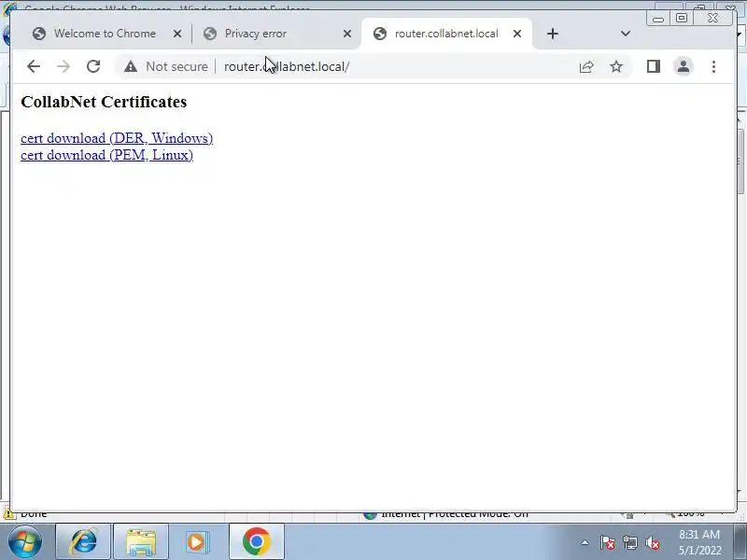The image size is (747, 560).
Task: Open the Chrome profile avatar button
Action: 684,66
